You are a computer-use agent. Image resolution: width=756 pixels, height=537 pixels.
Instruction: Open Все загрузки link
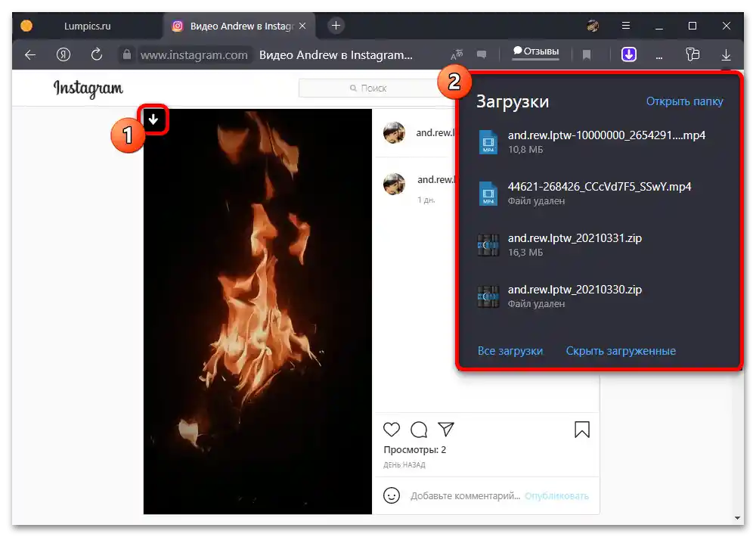pos(510,351)
